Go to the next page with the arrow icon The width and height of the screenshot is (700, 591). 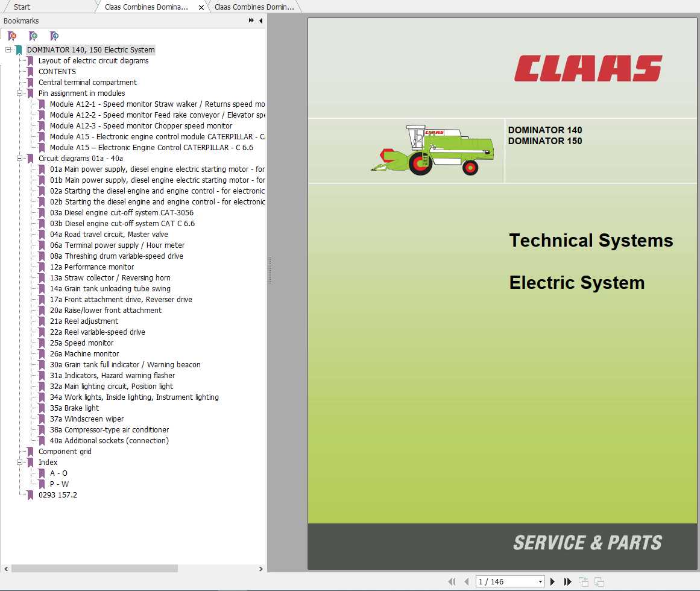(552, 581)
